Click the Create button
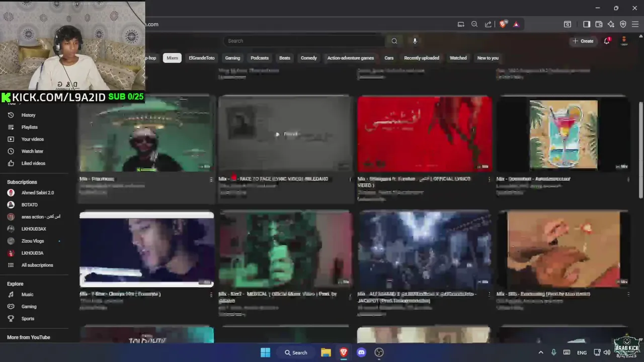 (x=583, y=41)
